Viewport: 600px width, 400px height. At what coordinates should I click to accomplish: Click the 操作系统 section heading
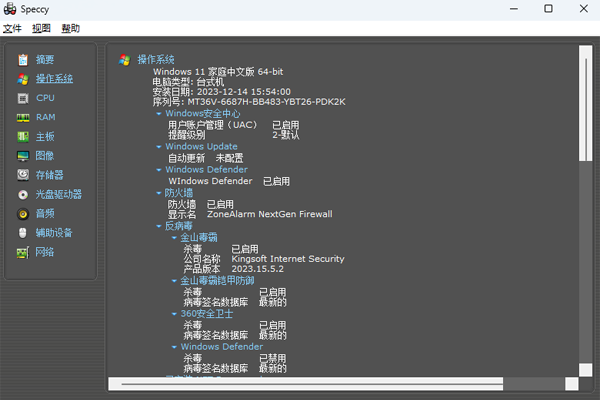click(x=156, y=60)
